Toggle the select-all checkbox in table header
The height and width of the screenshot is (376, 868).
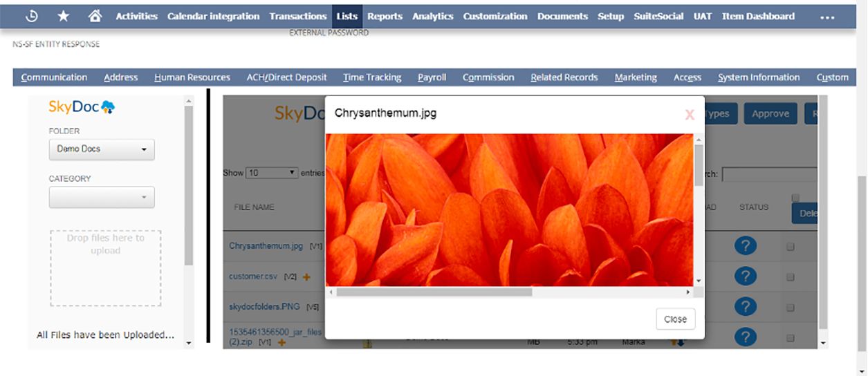click(795, 198)
